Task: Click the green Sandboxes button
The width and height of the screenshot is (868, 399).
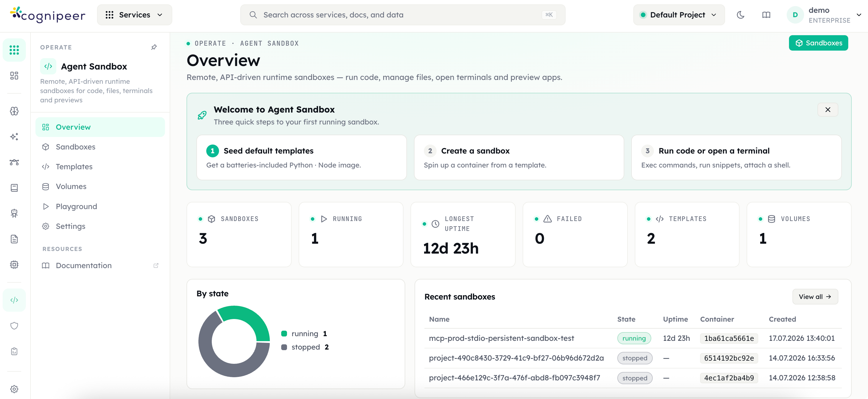Action: coord(818,43)
